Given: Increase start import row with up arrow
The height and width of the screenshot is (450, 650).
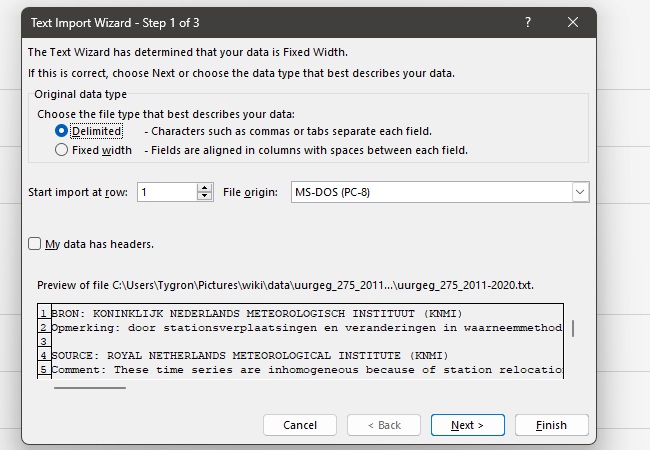Looking at the screenshot, I should [x=205, y=187].
